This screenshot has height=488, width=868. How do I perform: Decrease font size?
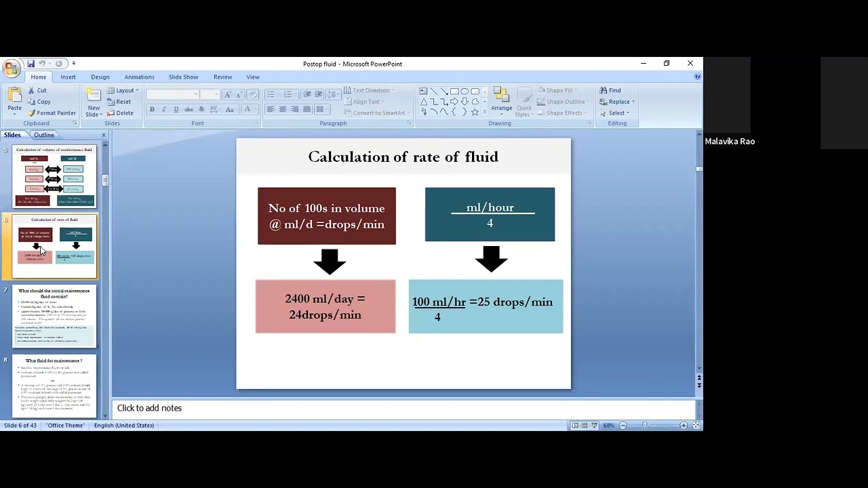(x=239, y=95)
